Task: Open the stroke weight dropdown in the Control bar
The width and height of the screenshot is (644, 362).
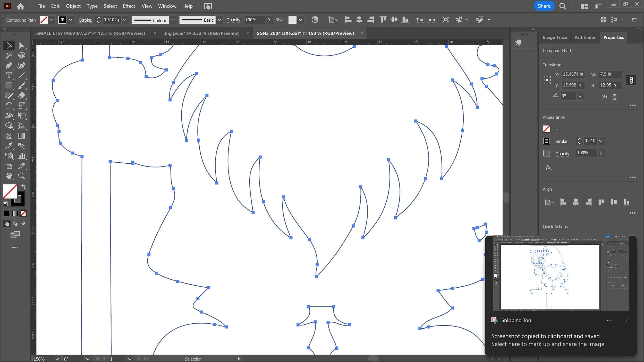Action: click(125, 20)
